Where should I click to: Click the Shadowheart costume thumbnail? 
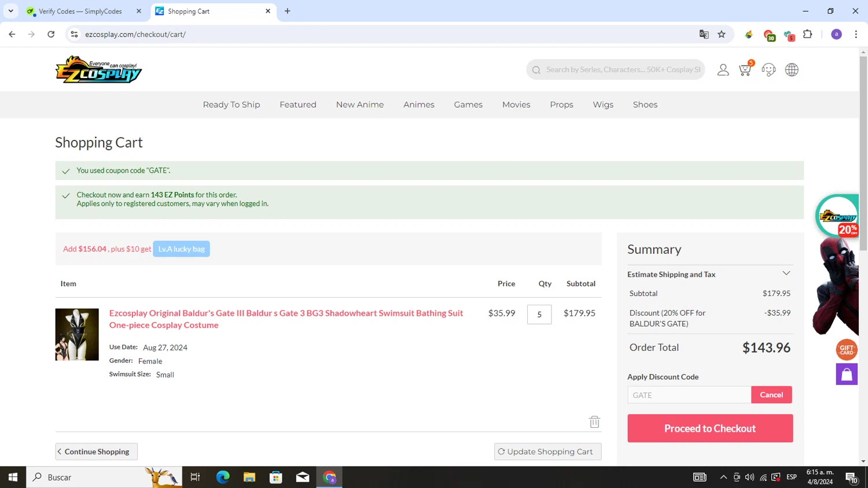pos(77,334)
